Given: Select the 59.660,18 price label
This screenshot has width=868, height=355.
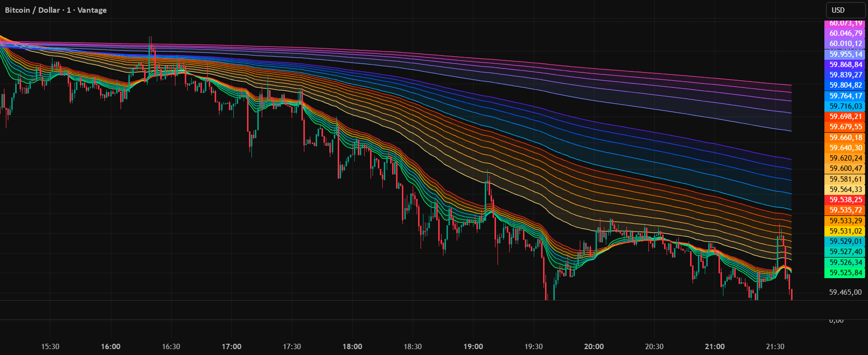Looking at the screenshot, I should click(x=845, y=138).
